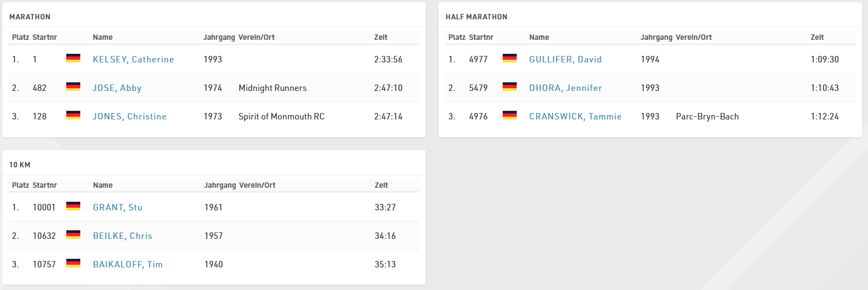Click the flag icon beside KELSEY, Catherine

(73, 58)
